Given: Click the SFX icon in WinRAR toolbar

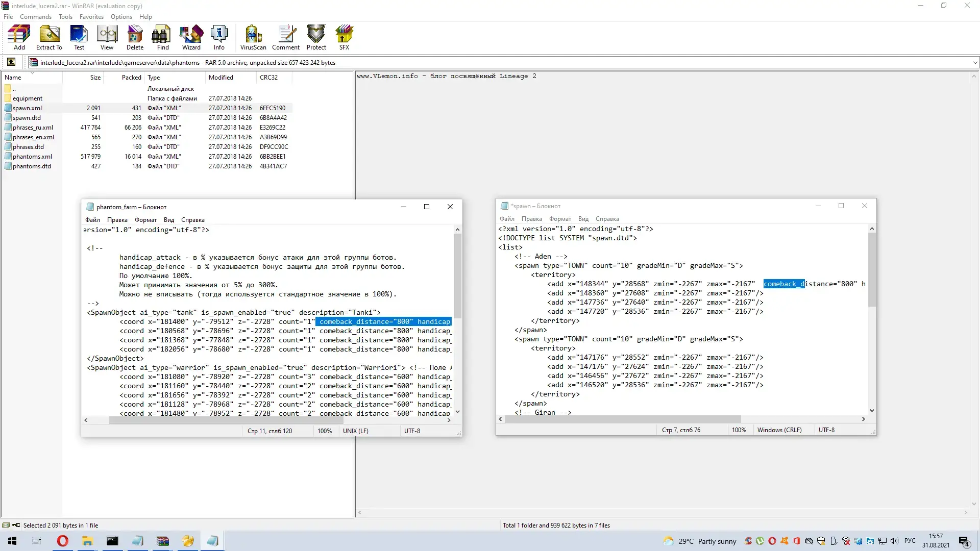Looking at the screenshot, I should tap(344, 36).
